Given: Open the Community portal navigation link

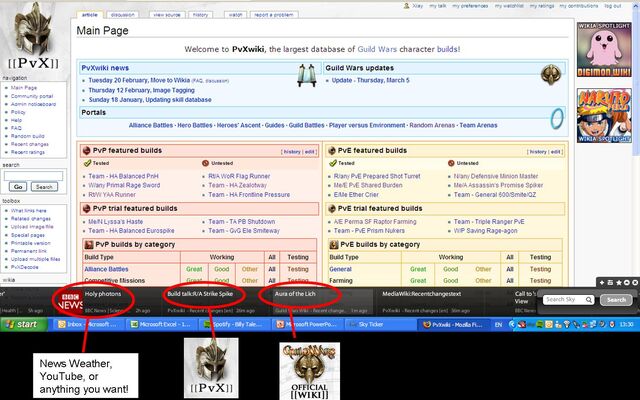Looking at the screenshot, I should pos(32,96).
